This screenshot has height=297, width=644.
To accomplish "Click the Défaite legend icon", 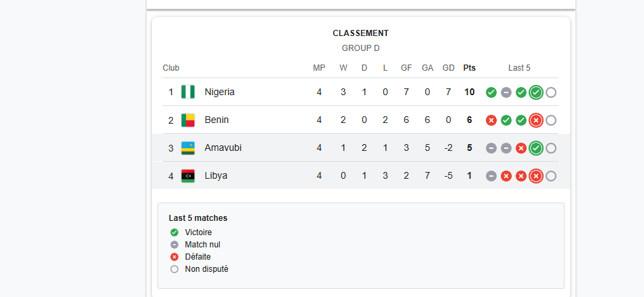I will pyautogui.click(x=174, y=257).
